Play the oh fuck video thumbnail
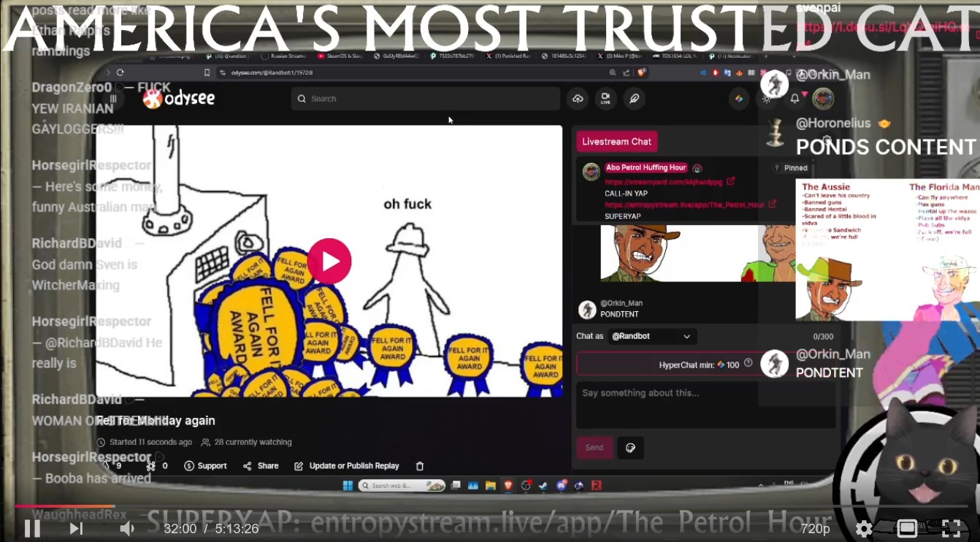Screen dimensions: 980x542 coord(329,261)
